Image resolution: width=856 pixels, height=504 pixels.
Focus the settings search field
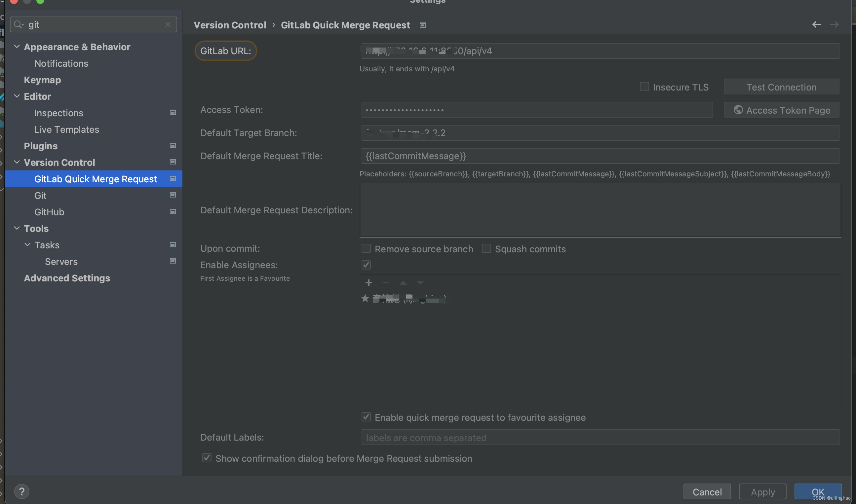94,24
